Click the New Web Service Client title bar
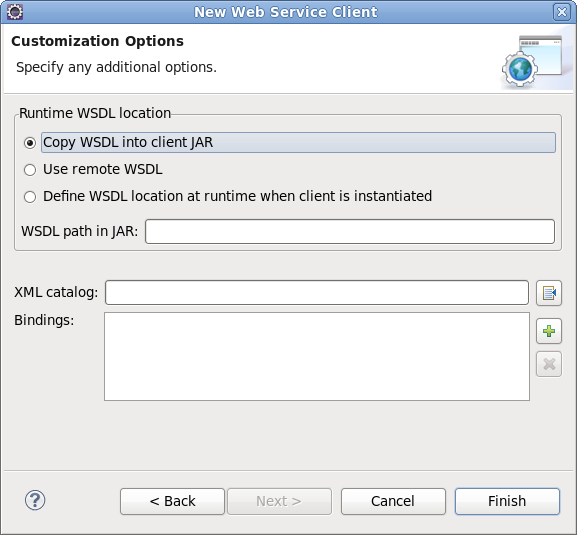The width and height of the screenshot is (577, 535). [286, 12]
